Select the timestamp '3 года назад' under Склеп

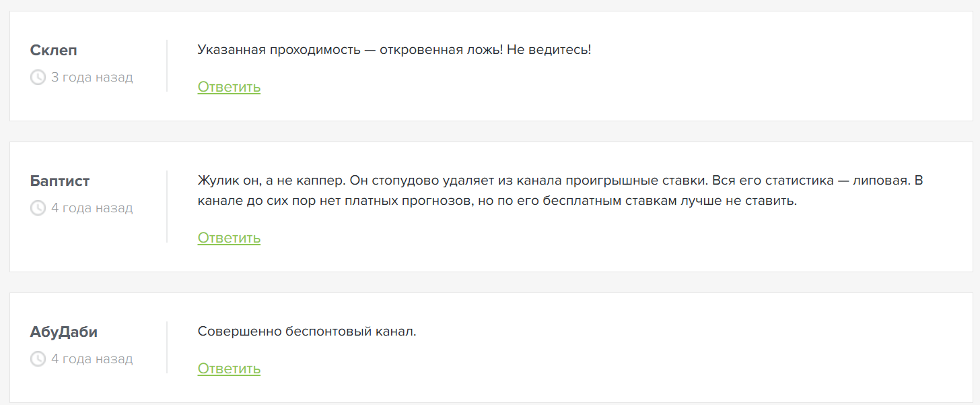[92, 77]
